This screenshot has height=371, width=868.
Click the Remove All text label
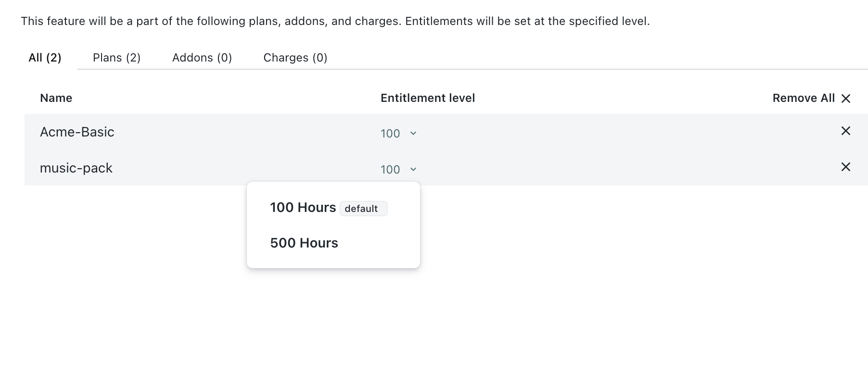click(x=803, y=98)
